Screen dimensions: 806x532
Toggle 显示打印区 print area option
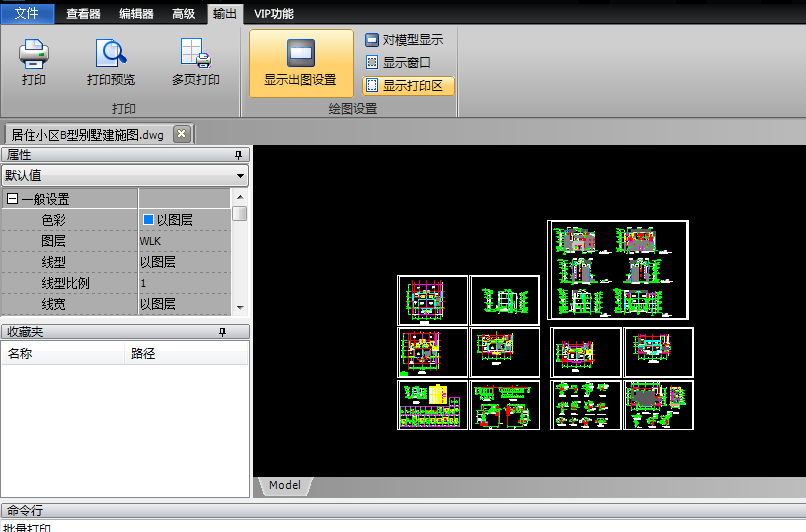tap(408, 86)
